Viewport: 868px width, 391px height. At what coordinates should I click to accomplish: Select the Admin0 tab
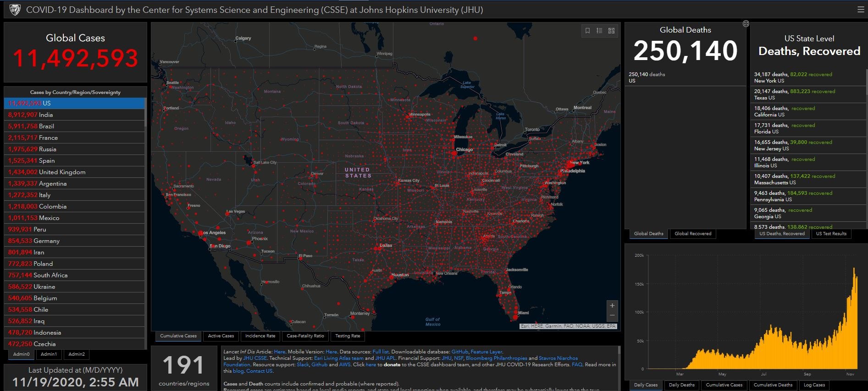point(21,354)
